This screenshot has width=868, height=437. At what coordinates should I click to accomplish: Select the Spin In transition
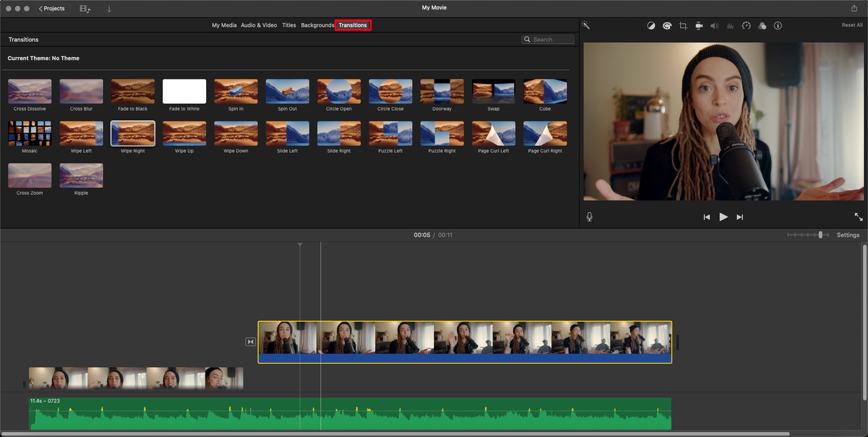[236, 91]
